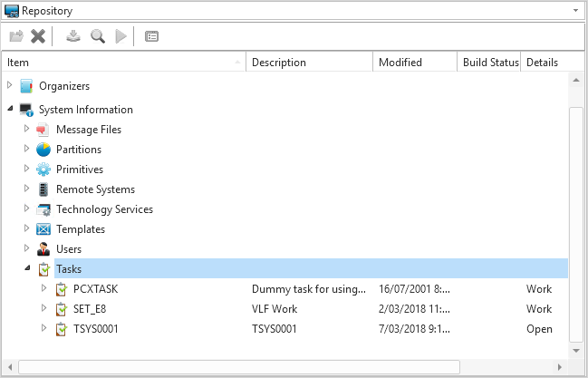Click the list view toolbar icon
Screen dimensions: 588x378
coord(152,36)
